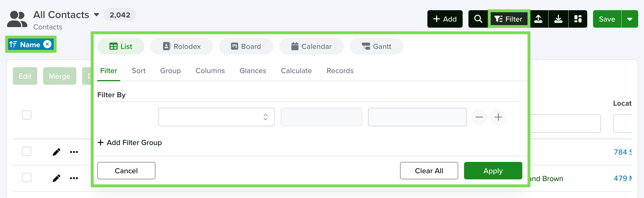Open the three-dots menu in second row
This screenshot has width=644, height=198.
pyautogui.click(x=74, y=178)
